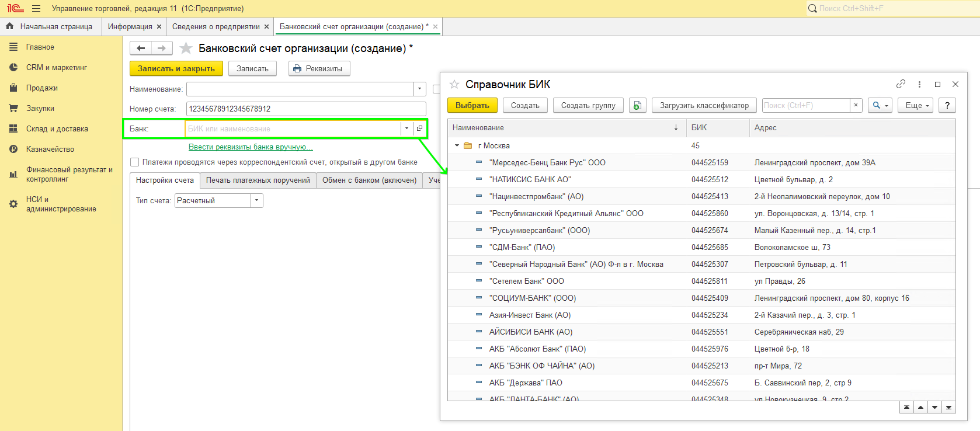The height and width of the screenshot is (431, 980).
Task: Confirm selection with the Выбрать button
Action: [x=472, y=105]
